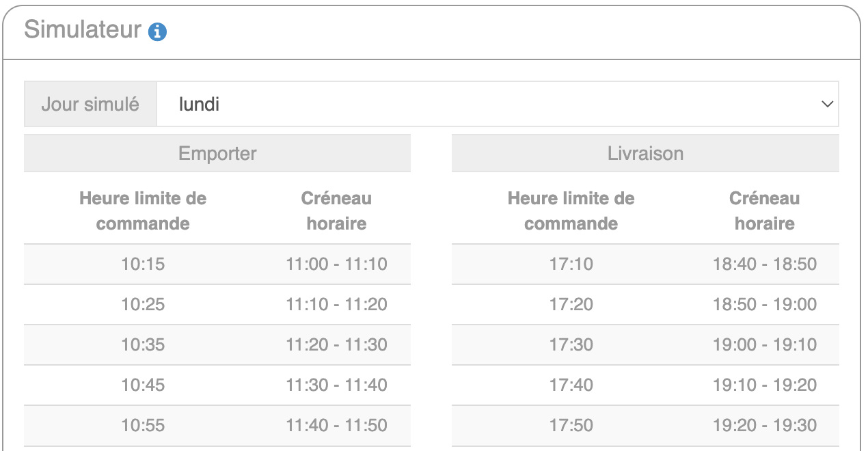Click the 19:20 - 19:30 delivery slot

pyautogui.click(x=764, y=425)
